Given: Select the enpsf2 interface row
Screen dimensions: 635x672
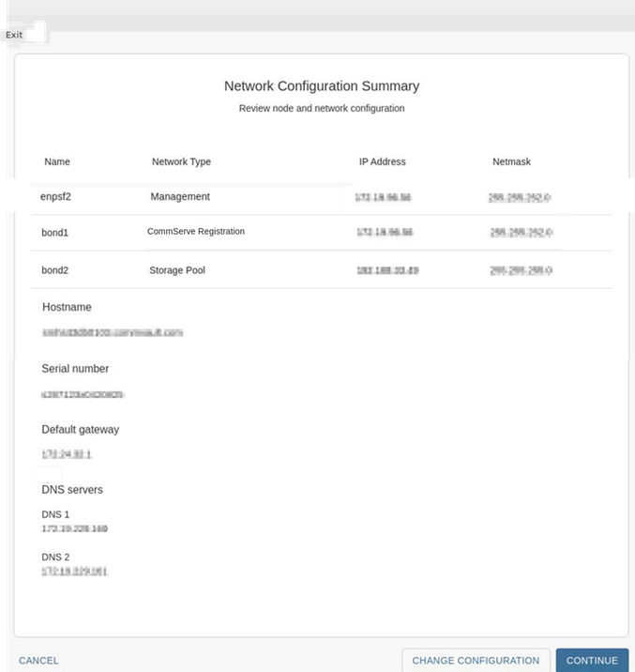Looking at the screenshot, I should (x=55, y=197).
